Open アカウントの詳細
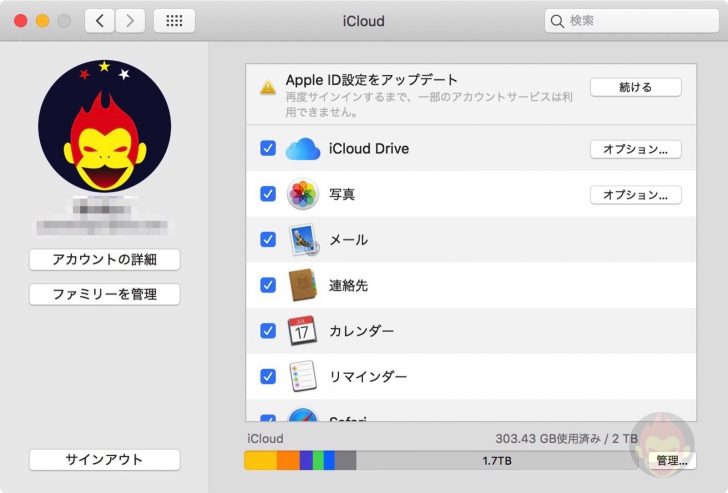This screenshot has width=728, height=493. click(104, 259)
